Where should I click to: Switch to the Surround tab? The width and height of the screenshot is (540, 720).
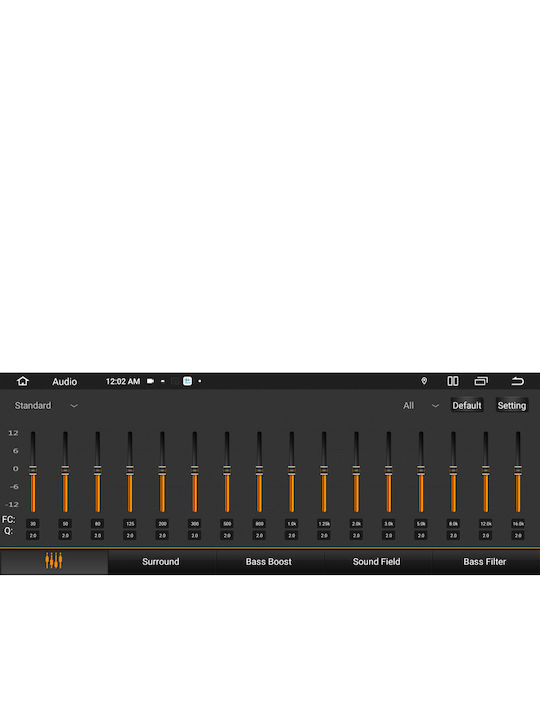click(161, 562)
